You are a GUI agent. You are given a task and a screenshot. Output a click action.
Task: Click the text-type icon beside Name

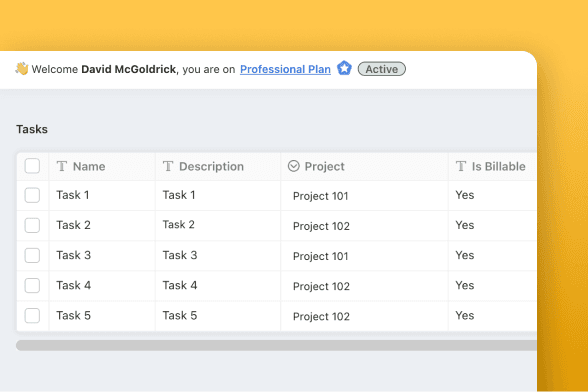(x=62, y=166)
